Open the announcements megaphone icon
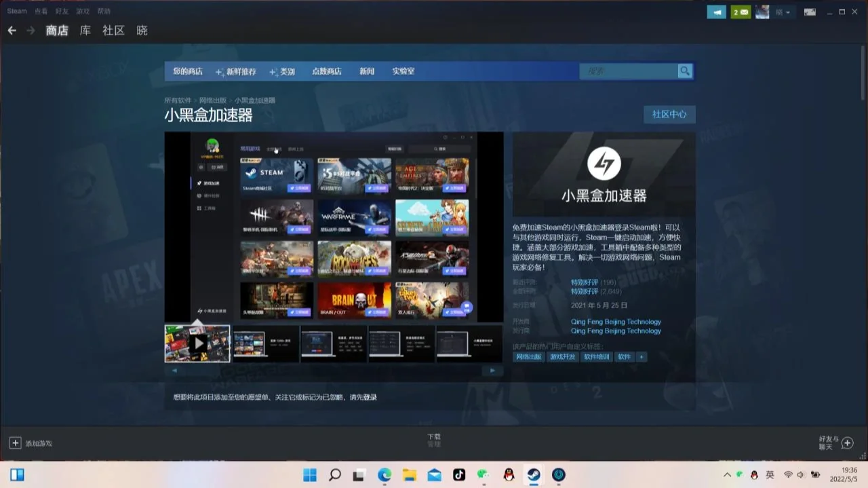 (x=716, y=12)
